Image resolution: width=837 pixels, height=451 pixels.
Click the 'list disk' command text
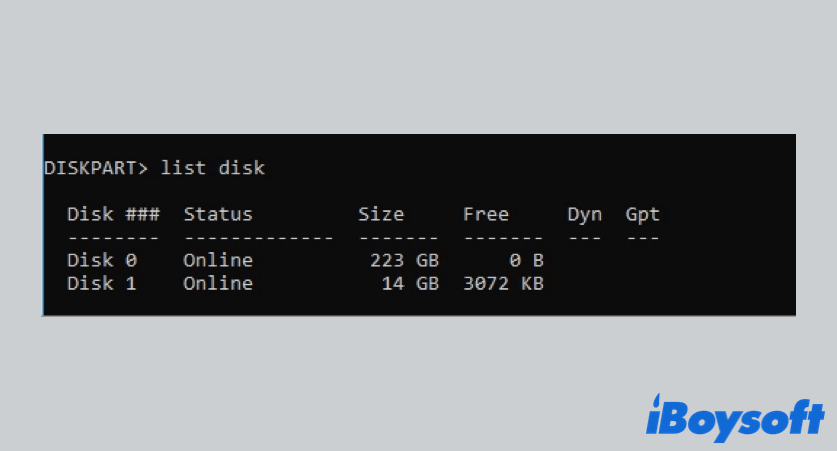pyautogui.click(x=212, y=168)
